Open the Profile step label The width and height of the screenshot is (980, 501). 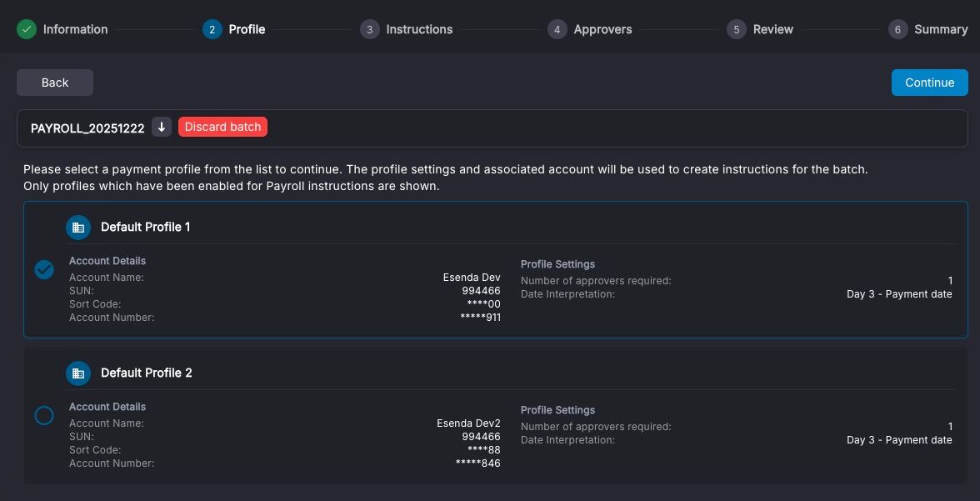click(x=247, y=29)
